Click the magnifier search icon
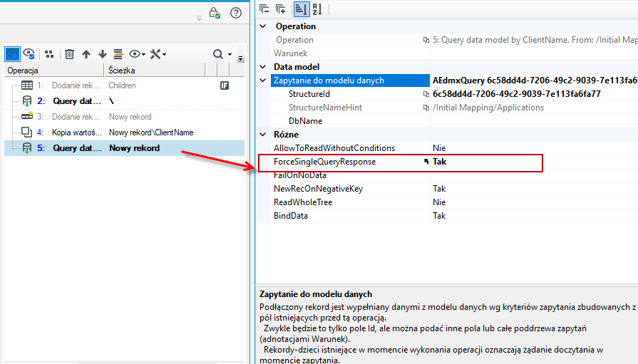The image size is (638, 364). point(218,54)
